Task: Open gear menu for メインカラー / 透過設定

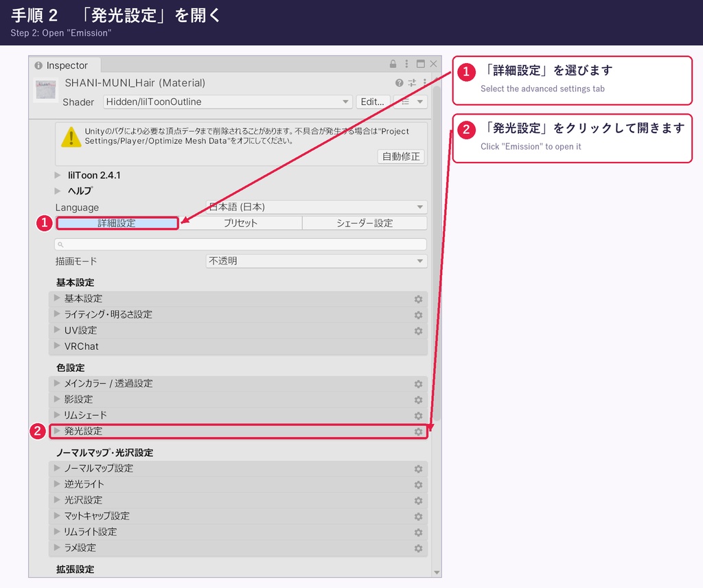Action: [418, 384]
